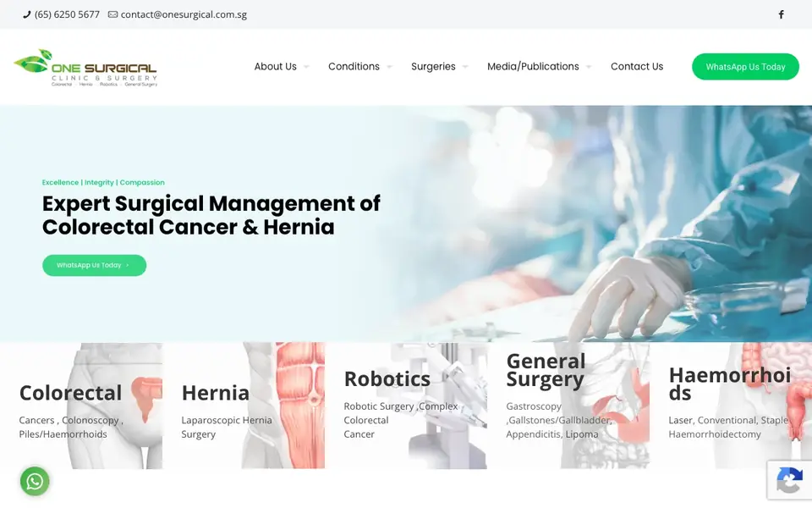Click the email envelope icon
The image size is (812, 508).
(112, 14)
